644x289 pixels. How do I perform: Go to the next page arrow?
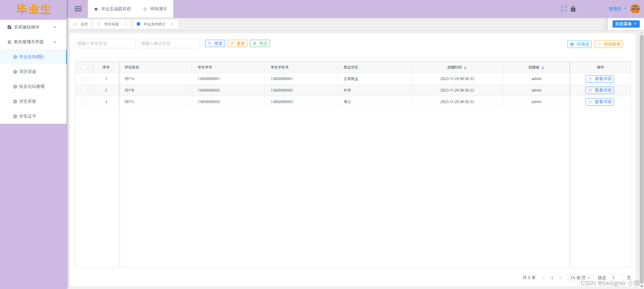(x=560, y=278)
